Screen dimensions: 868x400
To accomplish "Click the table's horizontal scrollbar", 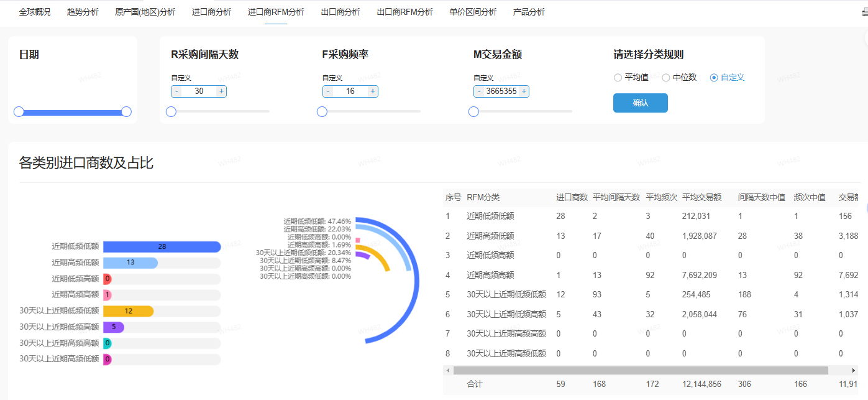I will tap(640, 371).
